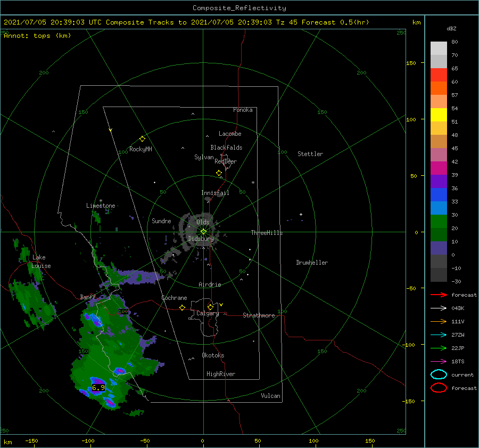Click the cyan current ellipse symbol
This screenshot has width=479, height=448.
click(439, 374)
